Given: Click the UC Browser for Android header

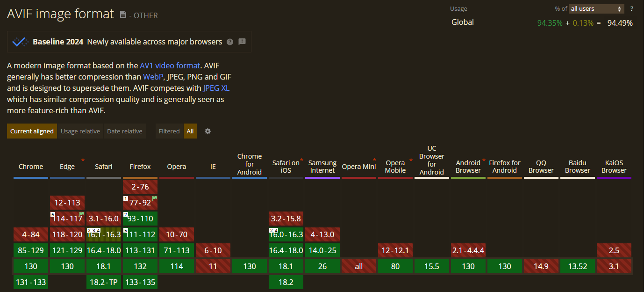Looking at the screenshot, I should [432, 161].
